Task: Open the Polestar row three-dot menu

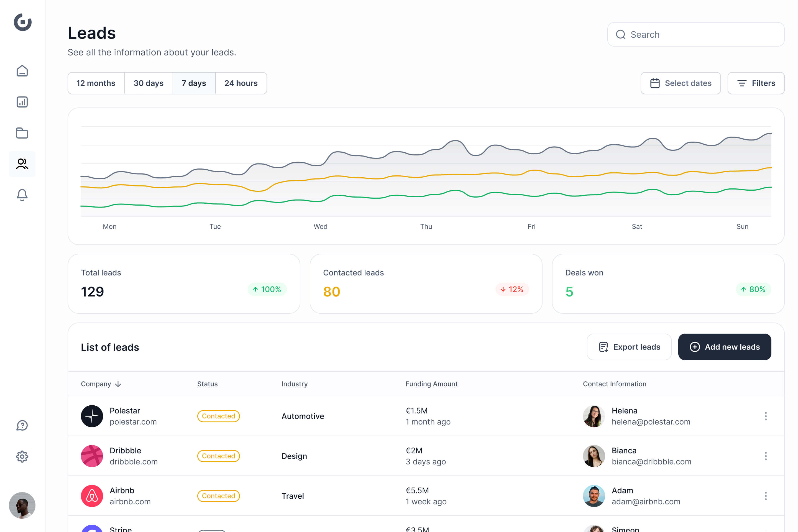Action: pyautogui.click(x=765, y=416)
